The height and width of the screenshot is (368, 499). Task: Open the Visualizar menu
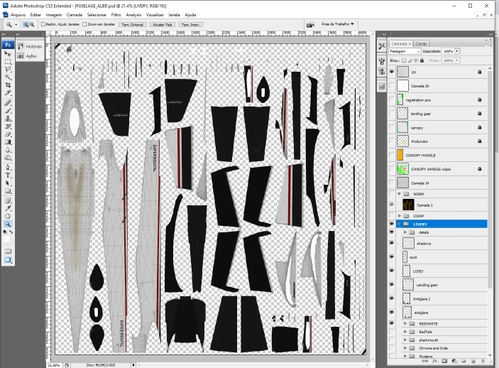click(x=155, y=15)
